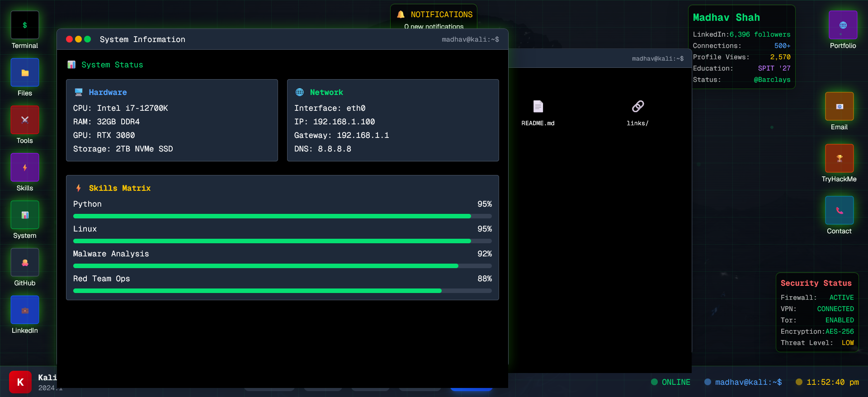Click the Kali K logo in taskbar
Image resolution: width=868 pixels, height=397 pixels.
tap(20, 382)
